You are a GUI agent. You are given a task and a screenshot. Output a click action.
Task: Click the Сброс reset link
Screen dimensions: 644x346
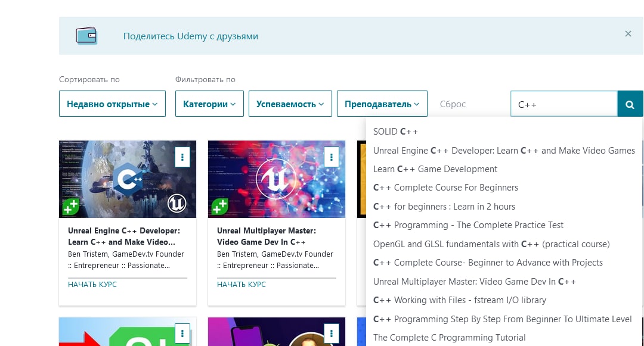(453, 104)
